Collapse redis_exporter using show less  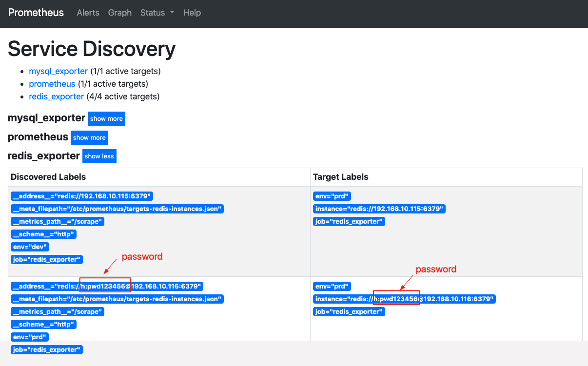pyautogui.click(x=99, y=156)
